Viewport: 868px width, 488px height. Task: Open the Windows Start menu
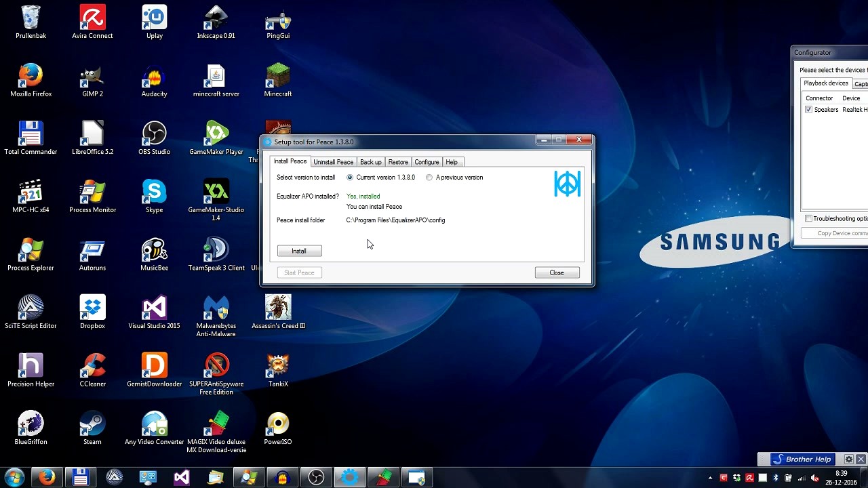(x=14, y=477)
